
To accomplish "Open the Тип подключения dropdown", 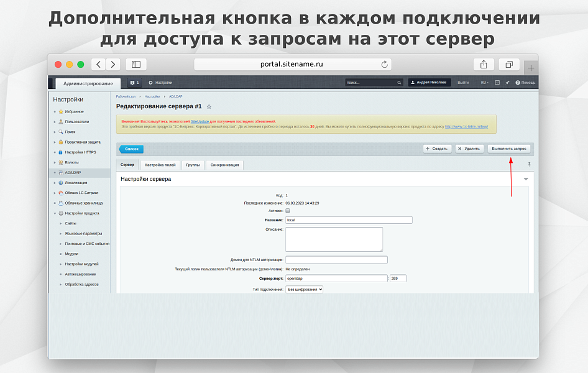I will pos(305,289).
